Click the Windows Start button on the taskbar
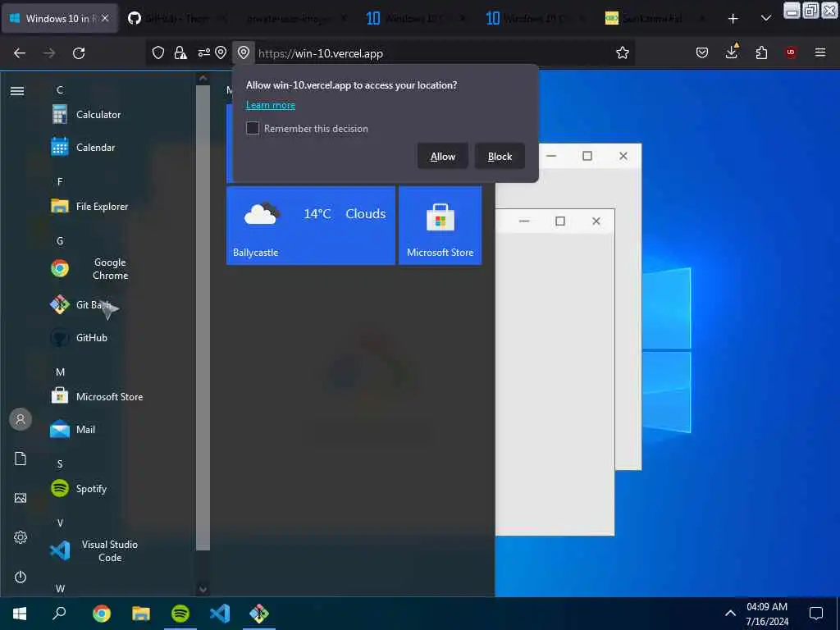The image size is (840, 630). 20,614
